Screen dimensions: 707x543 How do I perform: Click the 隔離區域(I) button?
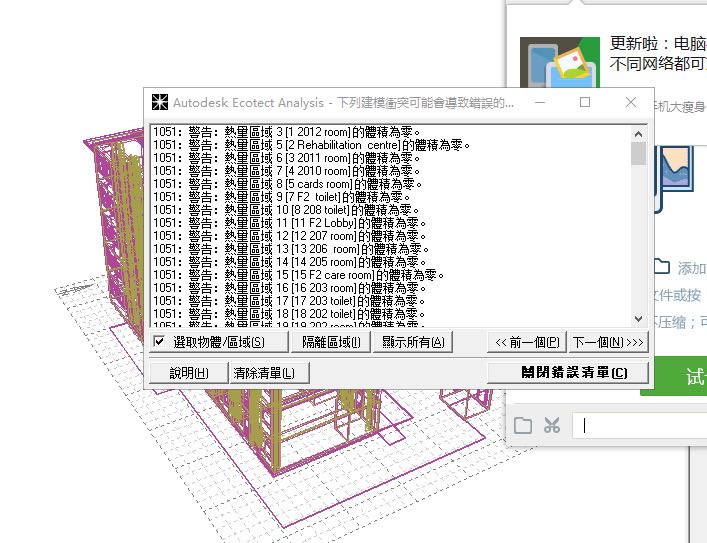(x=331, y=342)
